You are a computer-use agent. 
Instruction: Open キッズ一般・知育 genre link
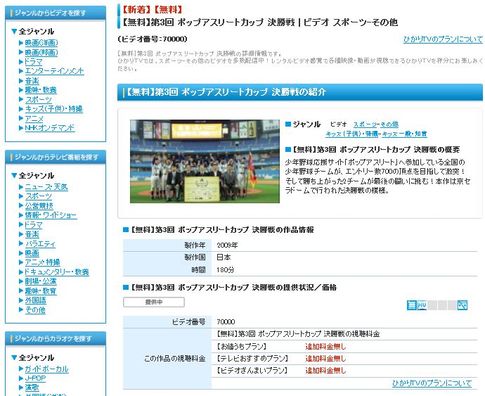pyautogui.click(x=404, y=134)
